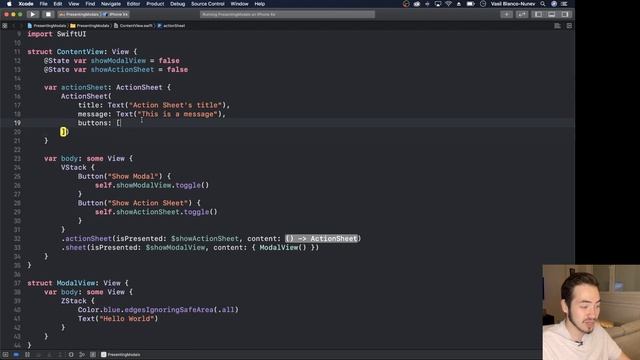Click 'struct ModalView' declaration name
This screenshot has height=360, width=640.
[x=76, y=283]
